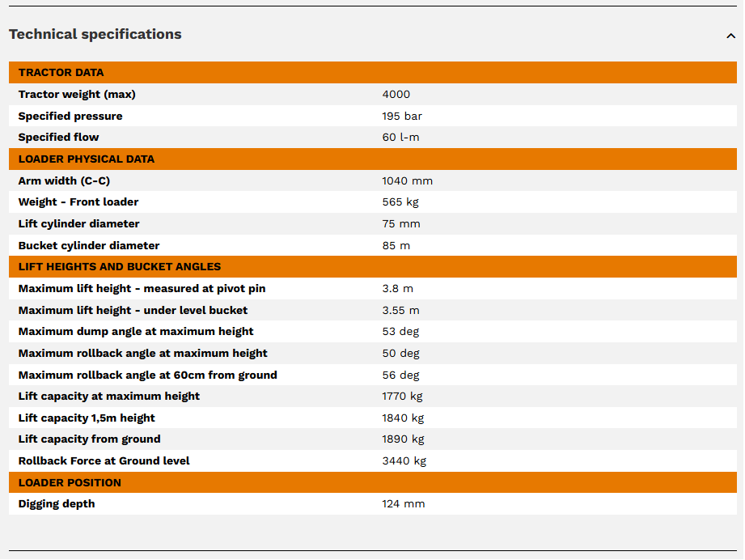Collapse the Technical specifications chevron arrow

pos(730,36)
